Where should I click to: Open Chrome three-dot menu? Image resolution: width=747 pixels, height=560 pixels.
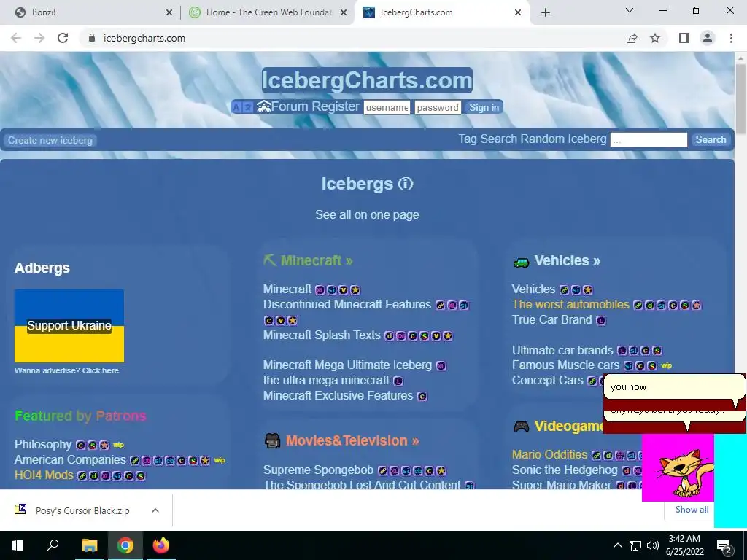[x=731, y=38]
